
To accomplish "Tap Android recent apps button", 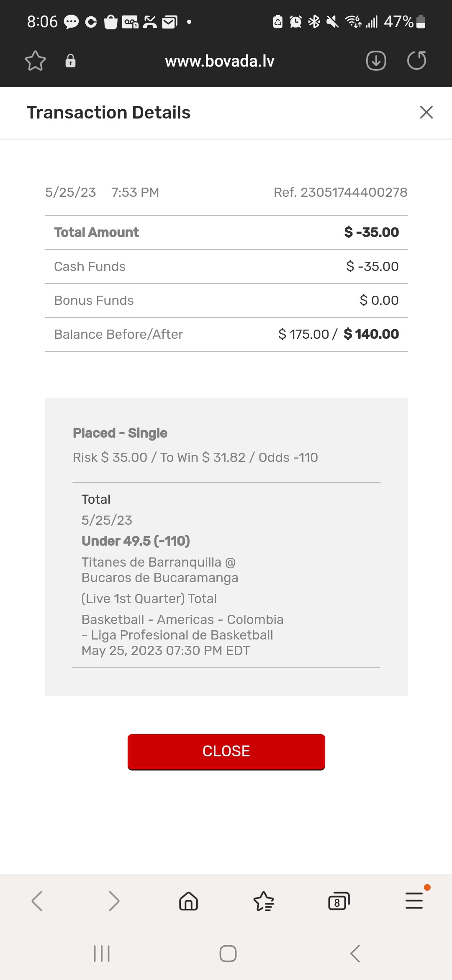I will 102,954.
